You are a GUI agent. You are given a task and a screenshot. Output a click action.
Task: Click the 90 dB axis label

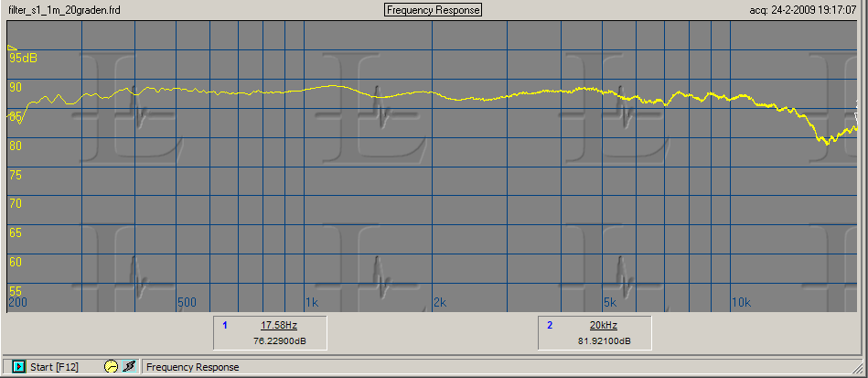click(15, 87)
